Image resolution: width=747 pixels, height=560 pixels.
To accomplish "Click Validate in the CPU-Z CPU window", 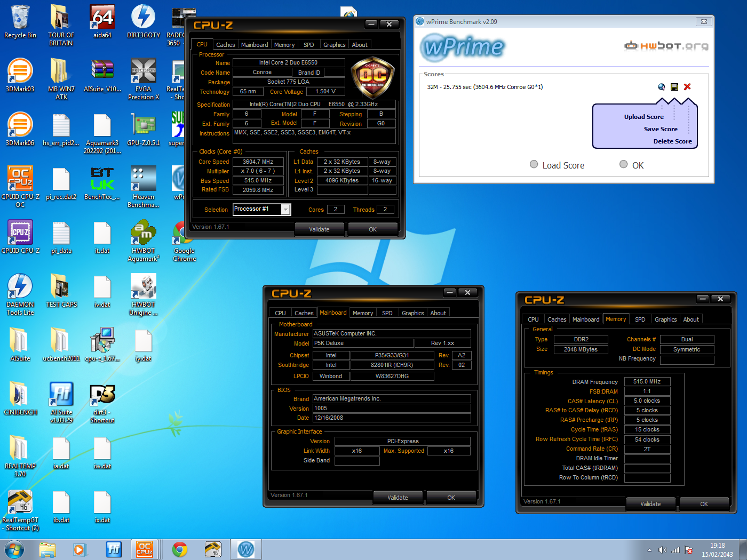I will click(319, 229).
